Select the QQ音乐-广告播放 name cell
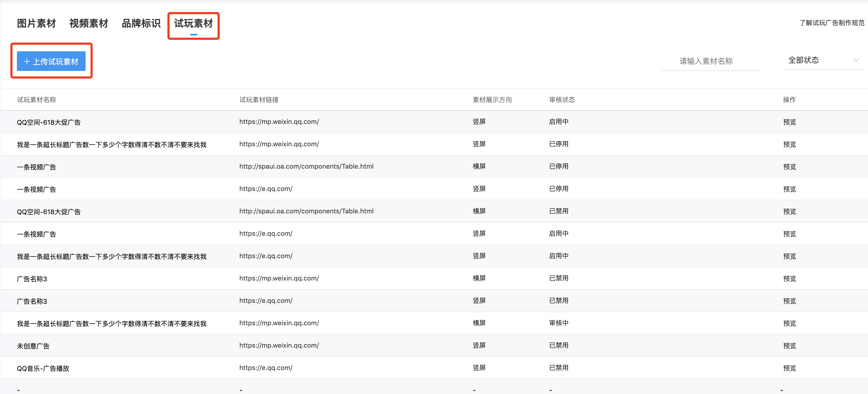The width and height of the screenshot is (868, 394). (x=43, y=368)
